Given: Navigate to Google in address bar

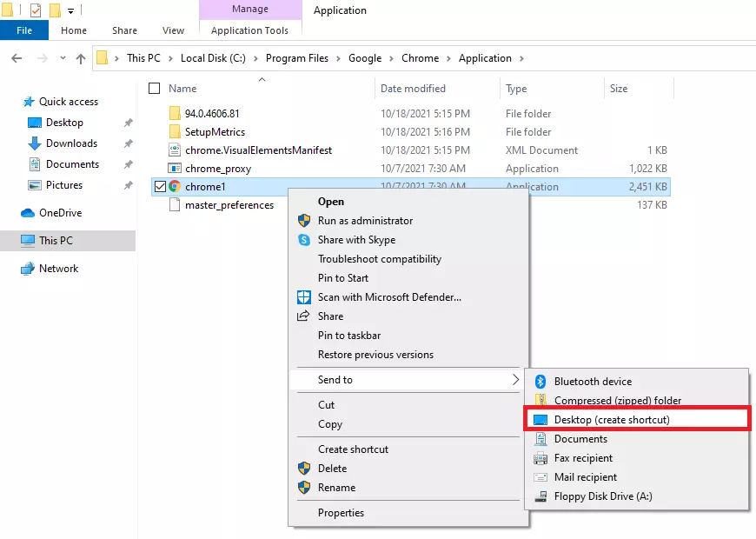Looking at the screenshot, I should (x=365, y=58).
